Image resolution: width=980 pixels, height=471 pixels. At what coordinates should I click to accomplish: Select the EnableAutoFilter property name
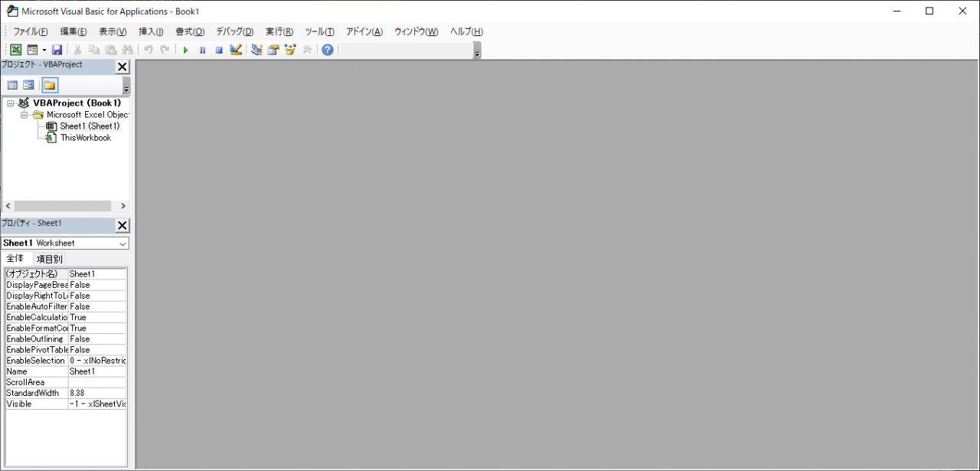[x=37, y=306]
